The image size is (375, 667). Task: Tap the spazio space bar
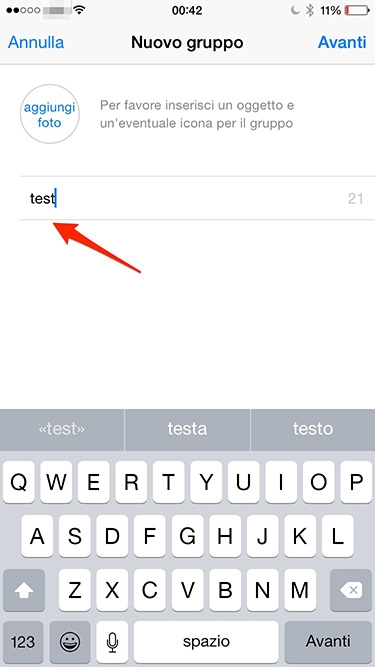[x=206, y=642]
